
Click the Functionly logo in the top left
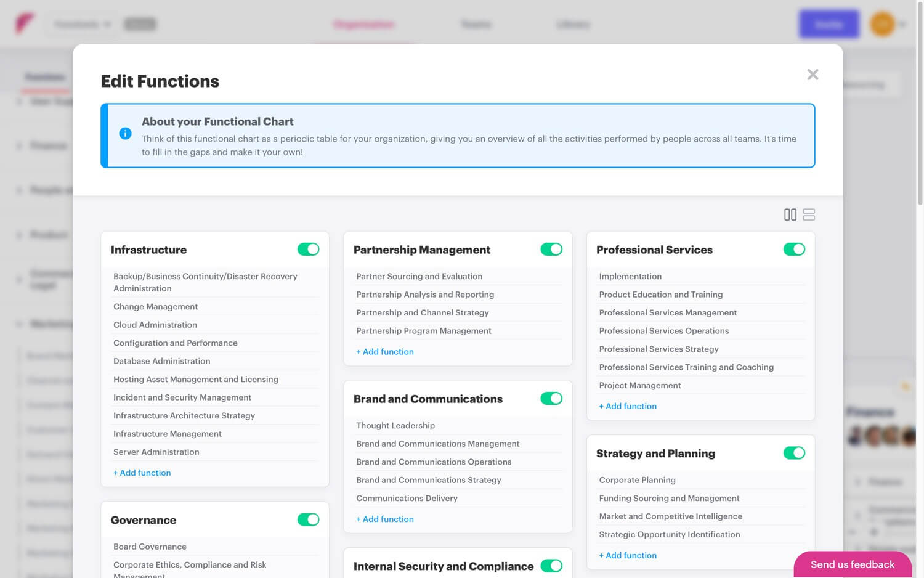pos(23,23)
